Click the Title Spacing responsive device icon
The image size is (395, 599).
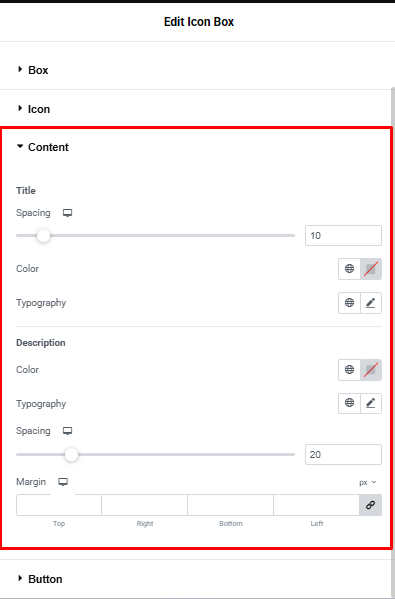click(x=68, y=213)
